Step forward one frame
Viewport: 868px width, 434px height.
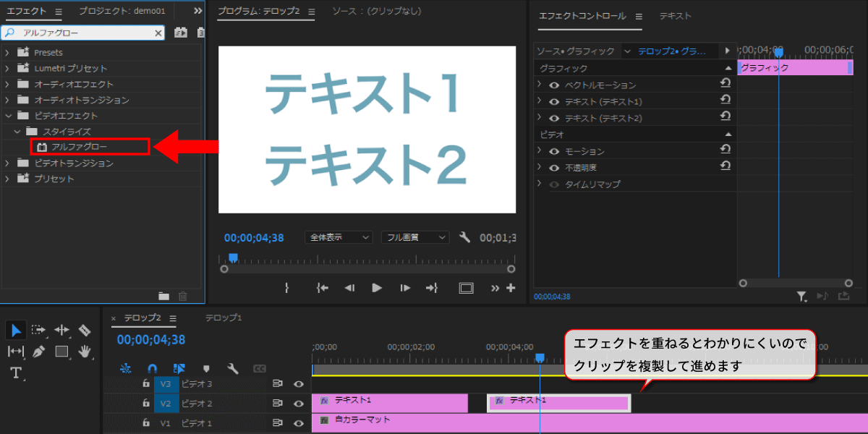click(x=404, y=288)
